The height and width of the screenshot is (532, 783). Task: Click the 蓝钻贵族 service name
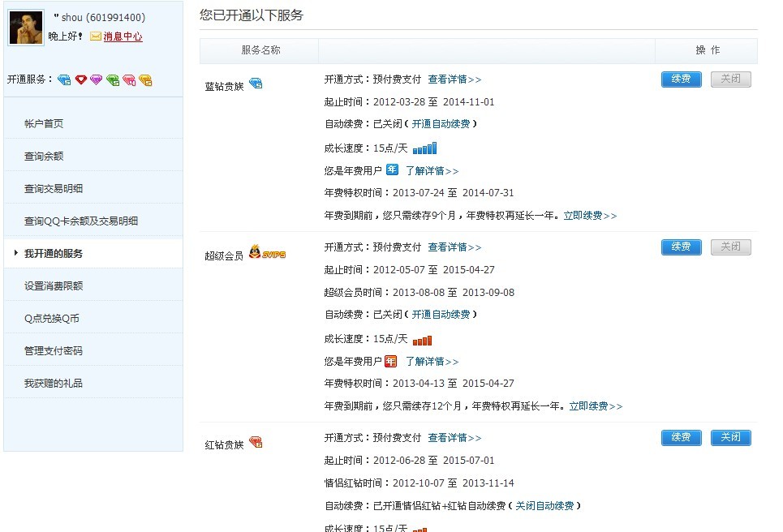(224, 86)
